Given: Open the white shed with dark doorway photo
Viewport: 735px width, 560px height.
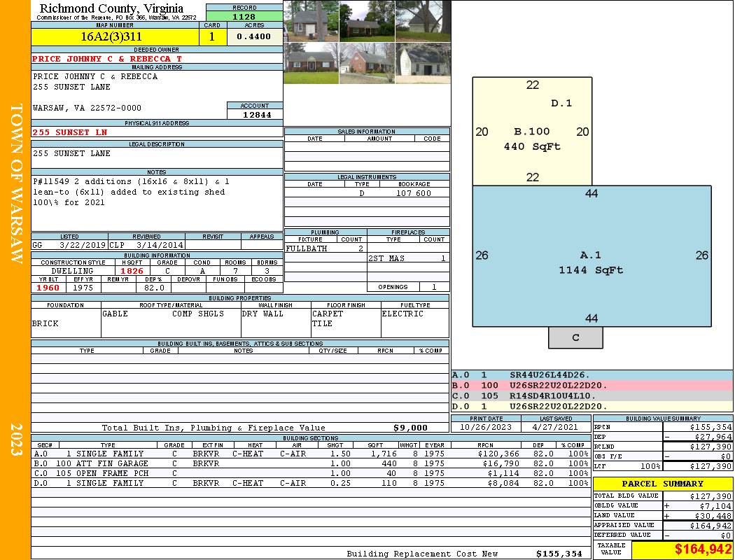Looking at the screenshot, I should tap(423, 63).
